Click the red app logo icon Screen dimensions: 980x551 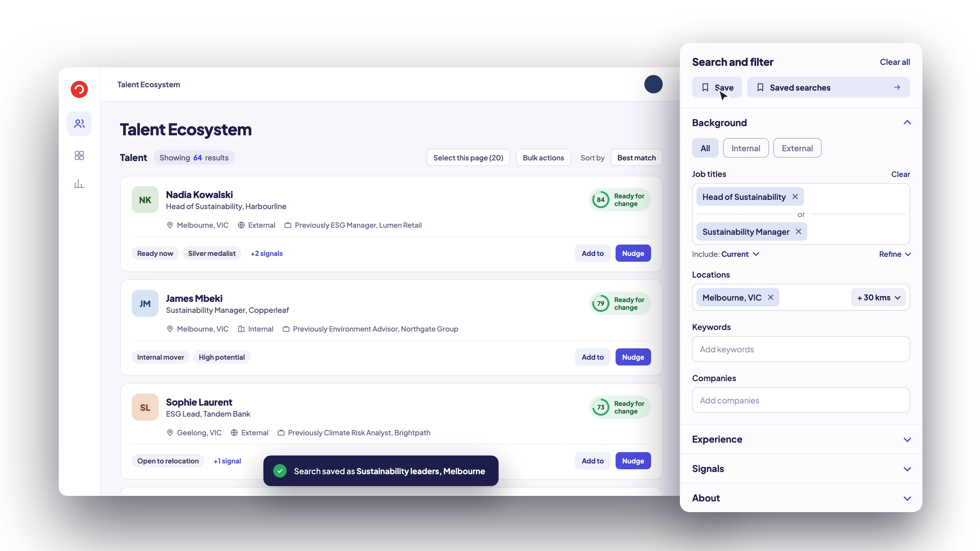[79, 89]
